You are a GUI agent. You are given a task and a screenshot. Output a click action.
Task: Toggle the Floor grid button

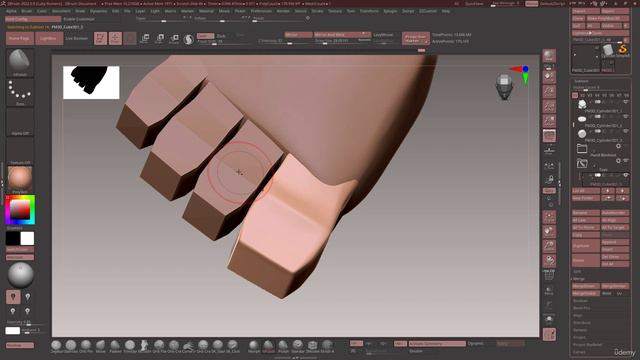549,151
